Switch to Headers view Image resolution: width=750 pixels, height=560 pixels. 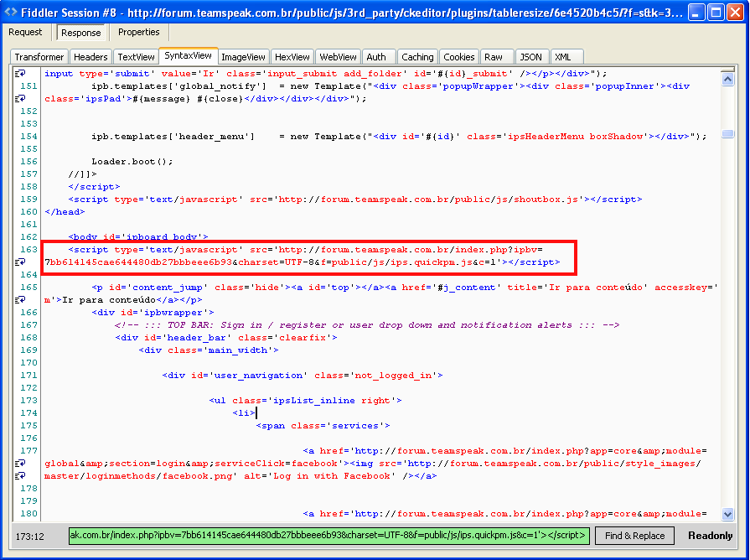pyautogui.click(x=91, y=57)
